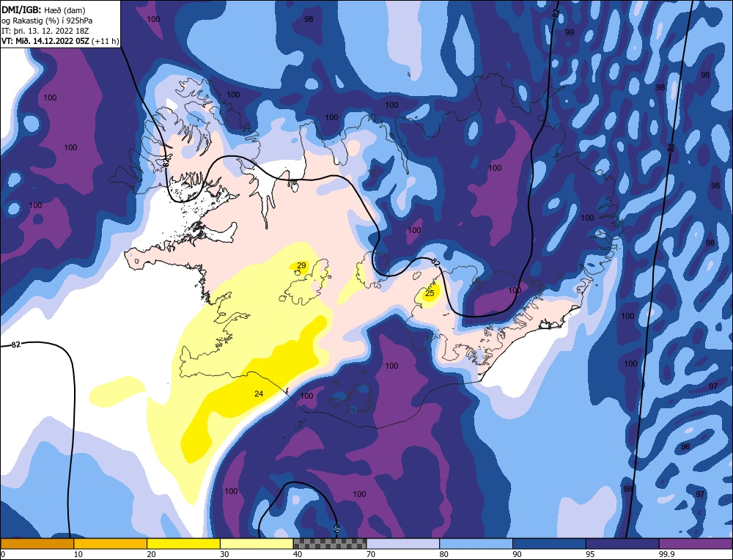
Task: Click the humidity value '25' on the map
Action: [430, 293]
